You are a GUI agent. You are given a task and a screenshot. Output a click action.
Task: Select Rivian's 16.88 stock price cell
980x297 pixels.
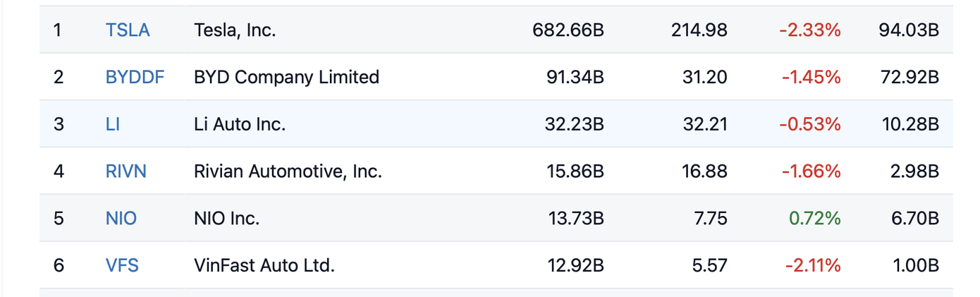click(x=704, y=171)
